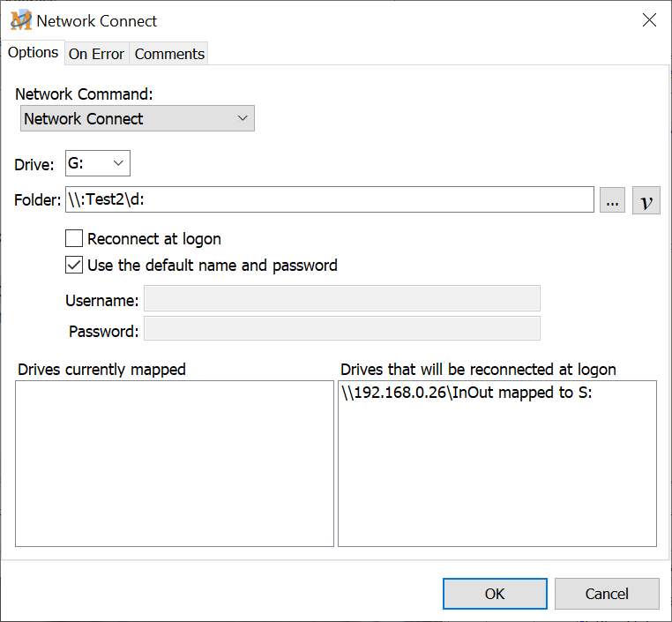Image resolution: width=672 pixels, height=622 pixels.
Task: Uncheck Use the default name and password
Action: point(74,265)
